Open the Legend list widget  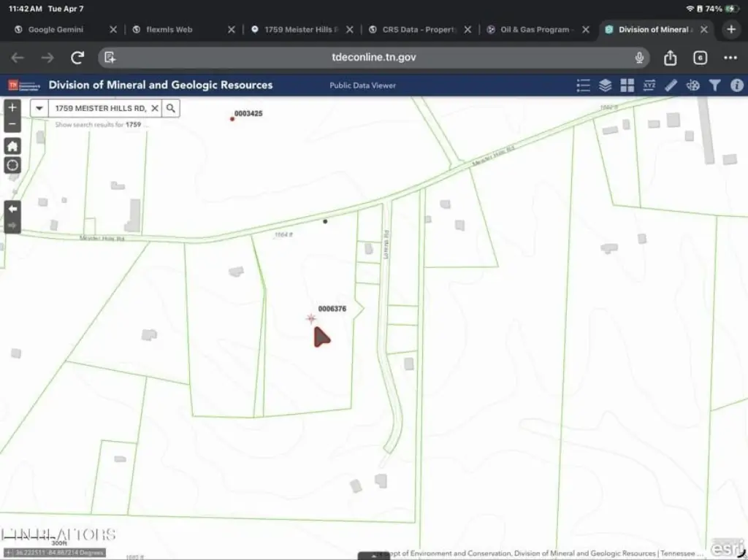click(583, 85)
